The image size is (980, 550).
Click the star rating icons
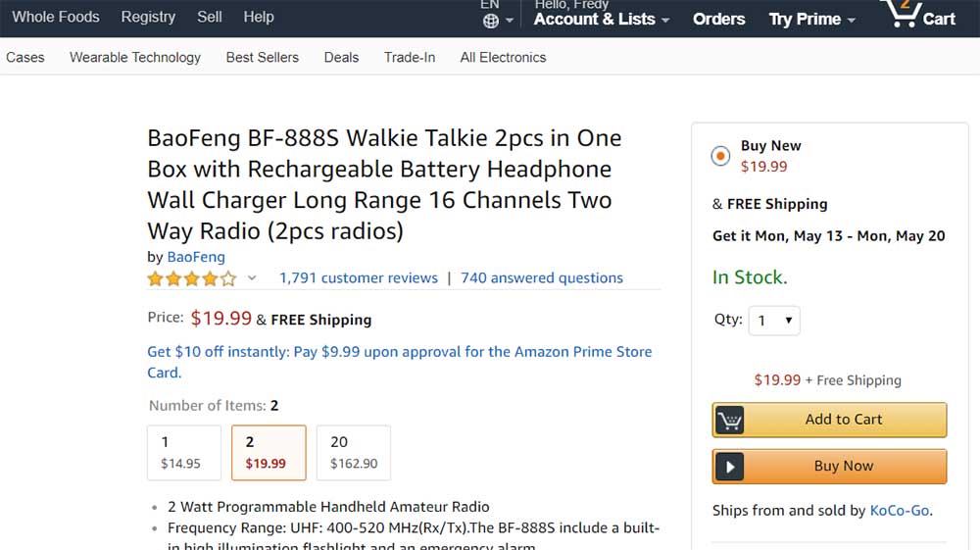[x=192, y=278]
